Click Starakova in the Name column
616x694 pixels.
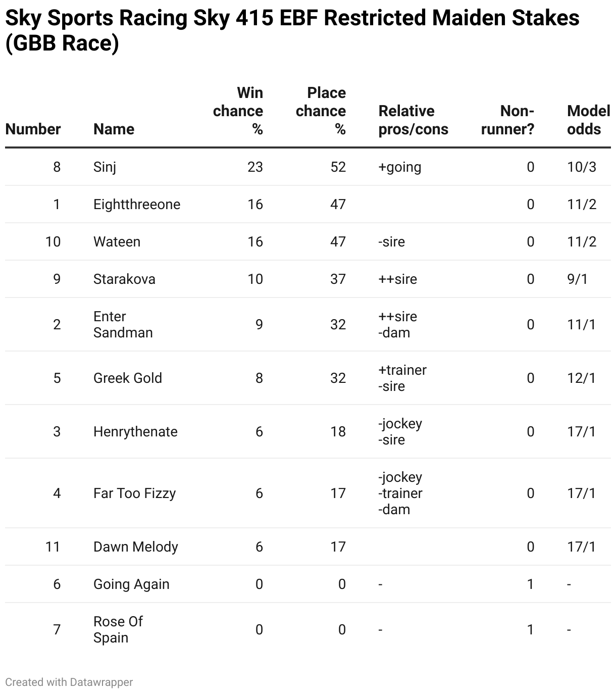pyautogui.click(x=124, y=279)
